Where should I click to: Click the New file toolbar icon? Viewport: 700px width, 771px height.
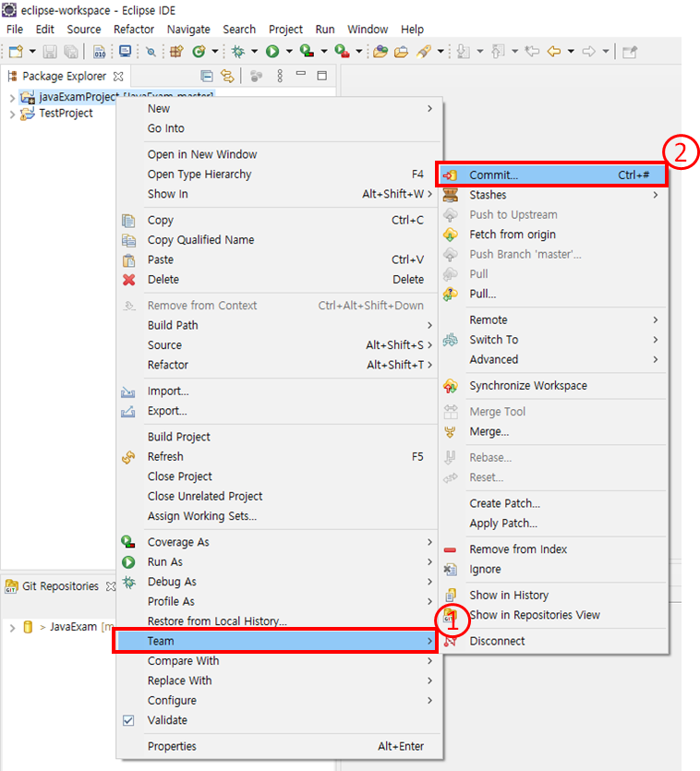[17, 51]
